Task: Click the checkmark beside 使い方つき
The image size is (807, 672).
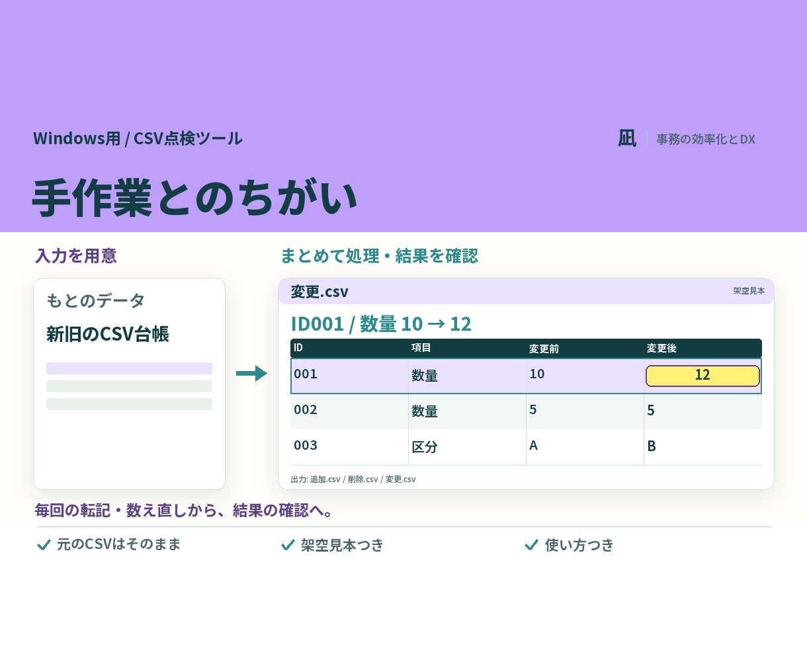Action: (531, 544)
